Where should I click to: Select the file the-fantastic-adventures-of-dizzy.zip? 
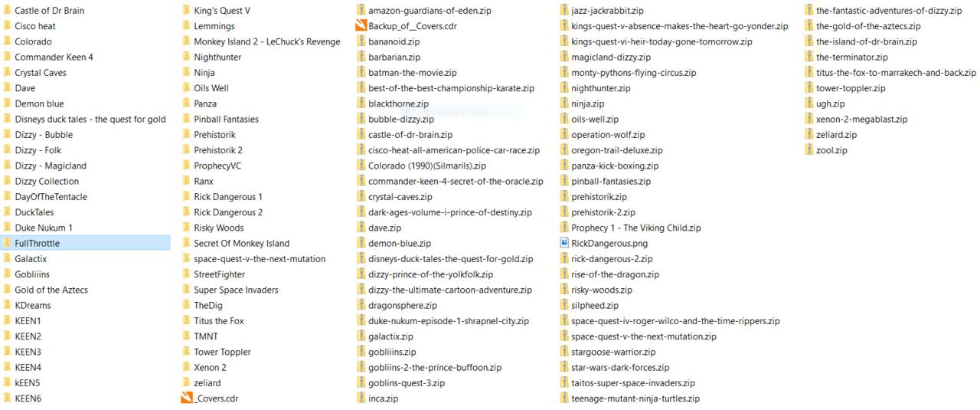coord(888,11)
